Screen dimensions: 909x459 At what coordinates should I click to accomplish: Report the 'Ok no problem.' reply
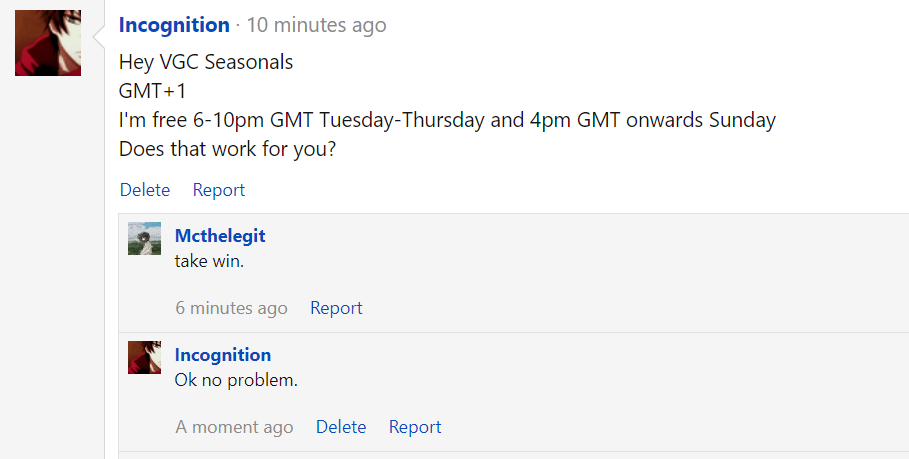414,427
